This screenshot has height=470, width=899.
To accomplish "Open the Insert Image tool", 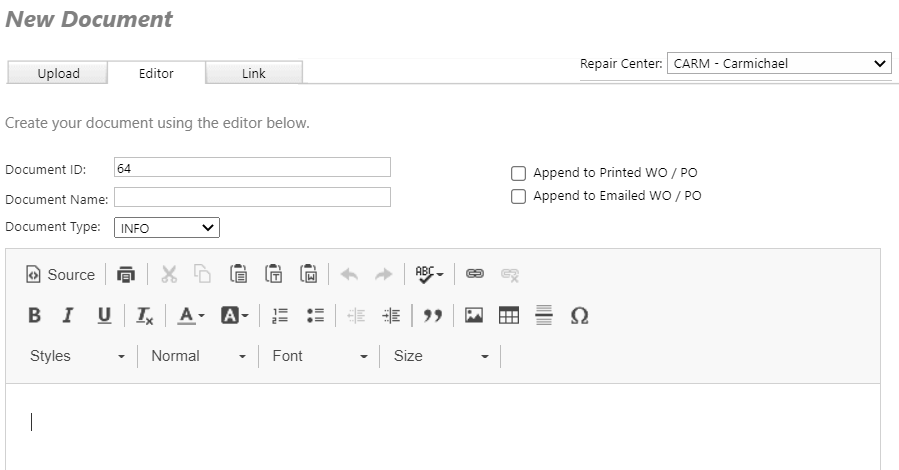I will [x=474, y=316].
